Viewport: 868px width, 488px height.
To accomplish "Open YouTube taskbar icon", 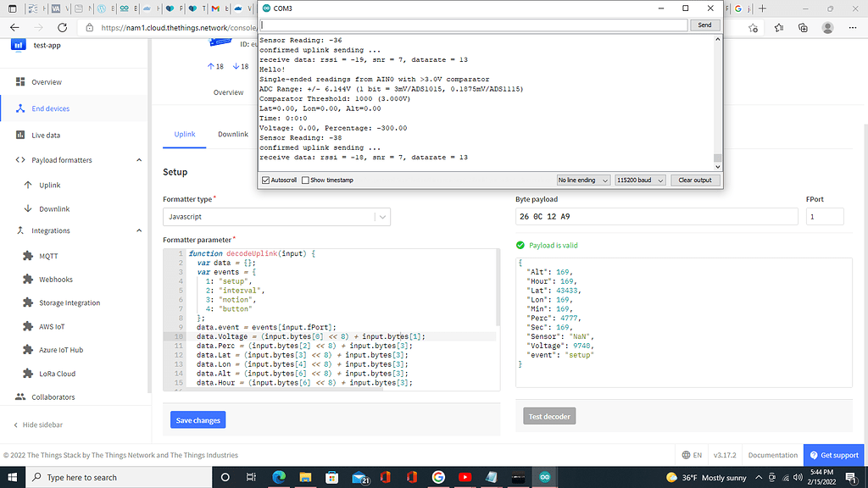I will pos(465,477).
